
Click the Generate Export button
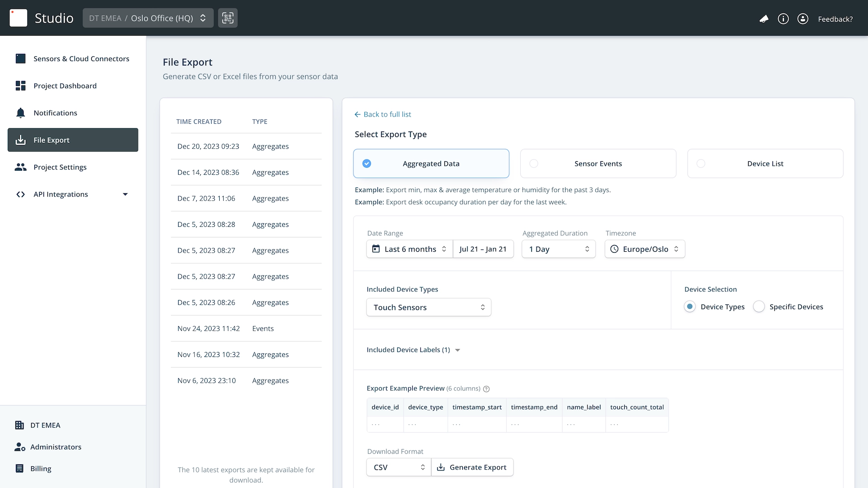click(472, 467)
